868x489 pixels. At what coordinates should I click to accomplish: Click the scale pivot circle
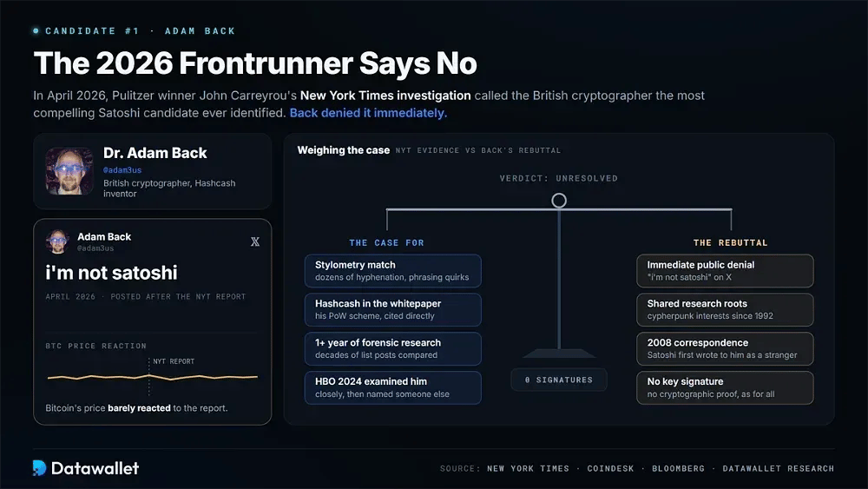(x=559, y=201)
